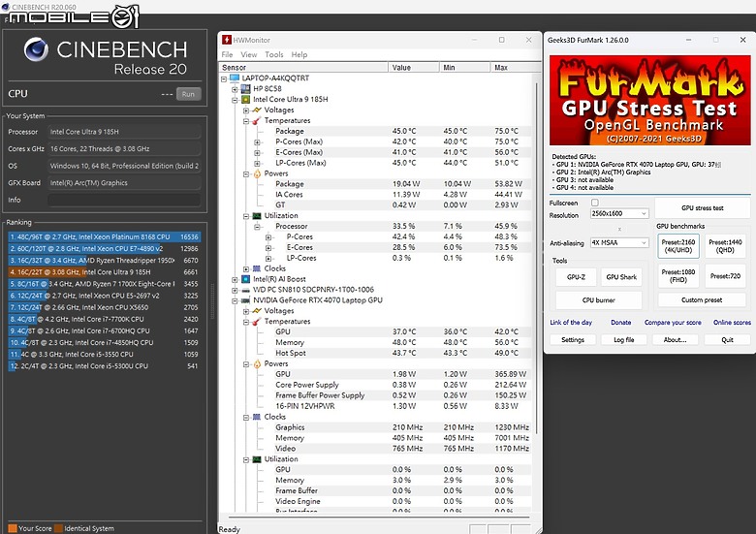Viewport: 756px width, 534px height.
Task: Click the GPU Clocks icon
Action: 257,417
